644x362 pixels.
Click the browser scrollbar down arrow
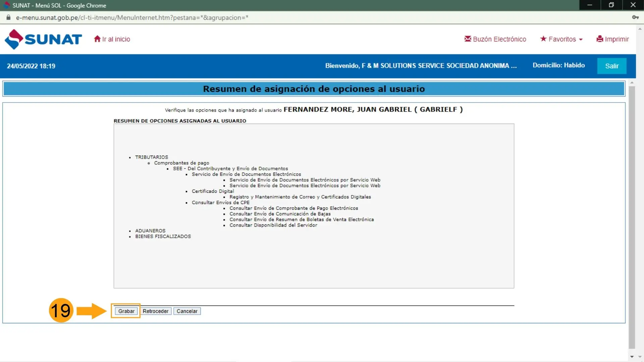coord(640,357)
